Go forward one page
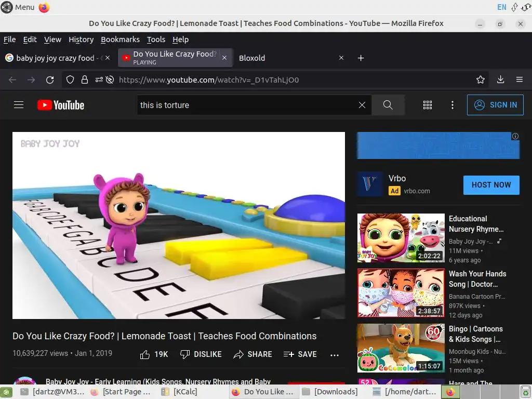Screen dimensions: 532x399 click(31, 79)
